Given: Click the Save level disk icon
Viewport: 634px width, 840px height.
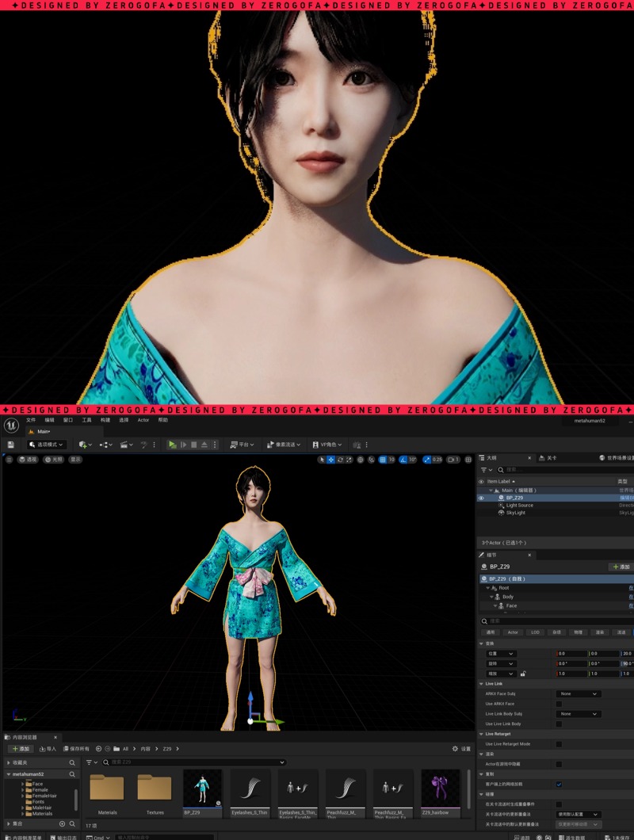Looking at the screenshot, I should (x=11, y=445).
